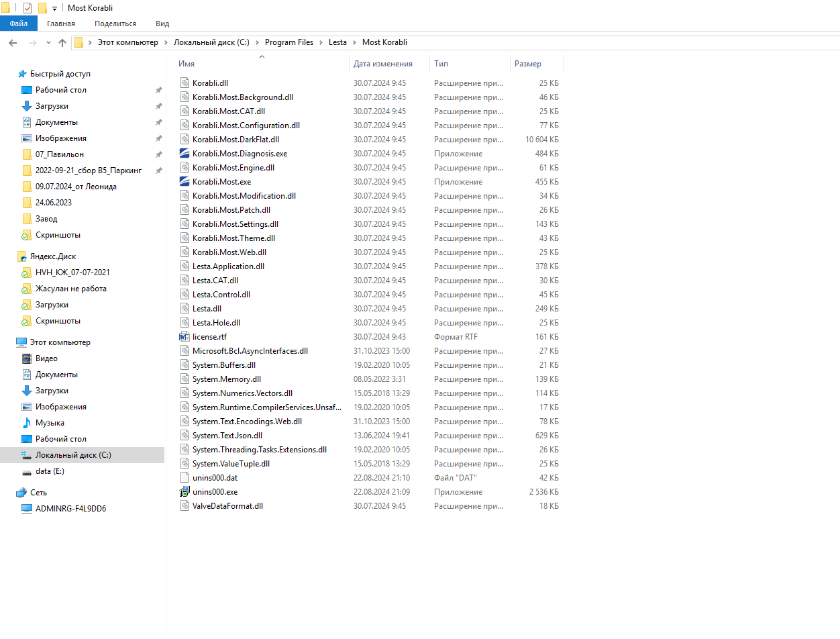
Task: Click the Properties icon in the title bar
Action: click(28, 8)
